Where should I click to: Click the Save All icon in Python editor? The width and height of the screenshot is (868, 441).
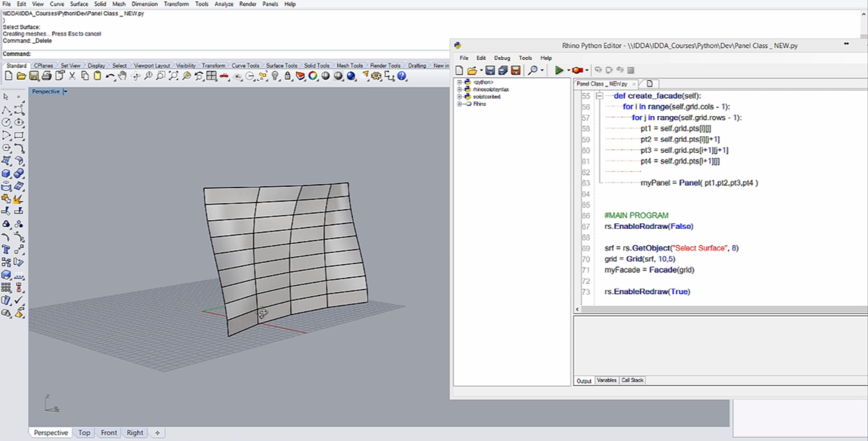[503, 70]
